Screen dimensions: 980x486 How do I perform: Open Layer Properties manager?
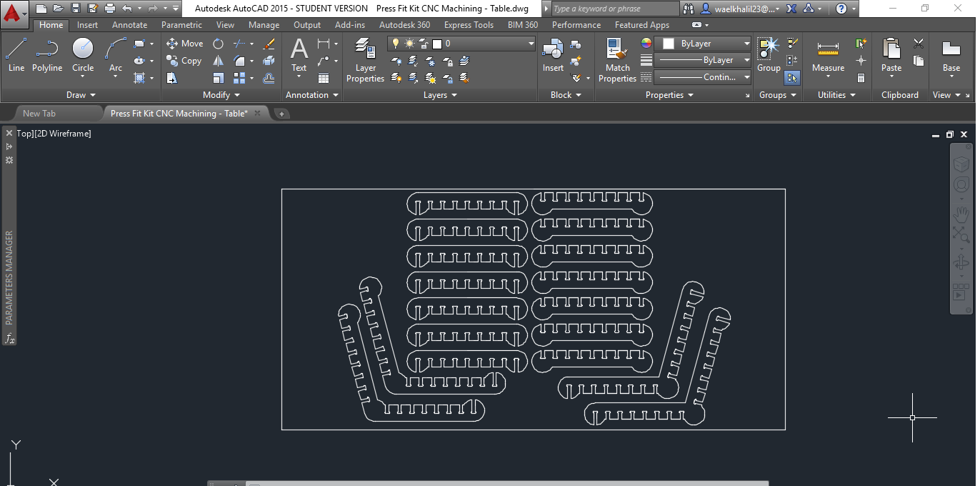365,61
